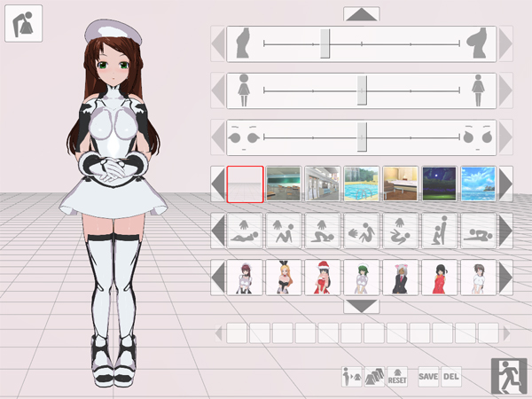The image size is (532, 399).
Task: Select the train interior background thumbnail
Action: pyautogui.click(x=323, y=184)
